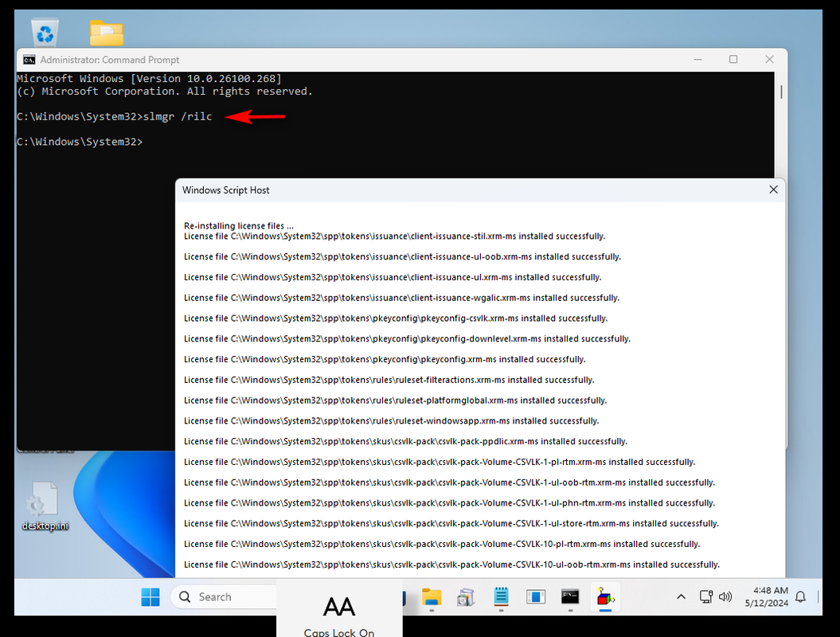Click the pkeyconfig\pkeyconfig.xrm-ms license line
This screenshot has width=840, height=637.
click(x=385, y=359)
